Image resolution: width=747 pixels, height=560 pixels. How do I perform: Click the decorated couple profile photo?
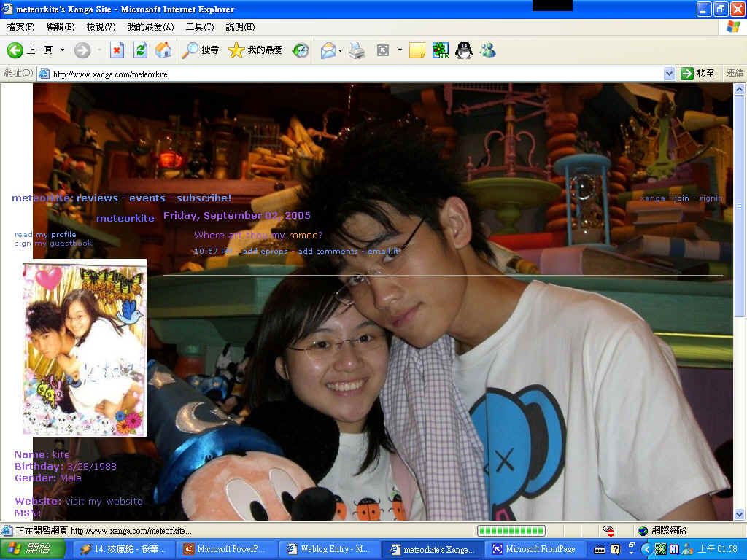[x=85, y=348]
